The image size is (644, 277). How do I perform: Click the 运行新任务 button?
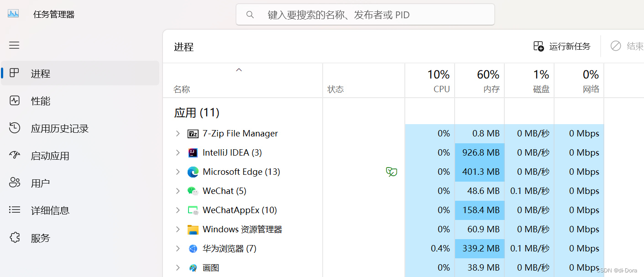point(562,46)
